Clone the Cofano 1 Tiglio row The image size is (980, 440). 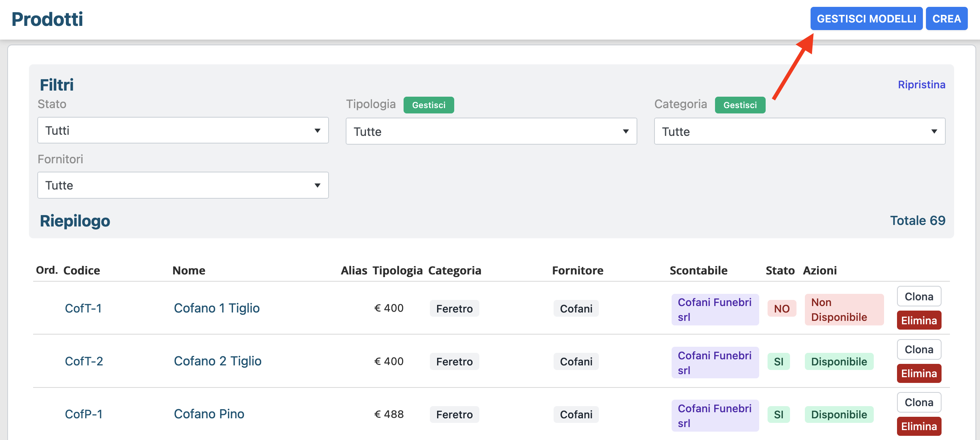tap(919, 297)
